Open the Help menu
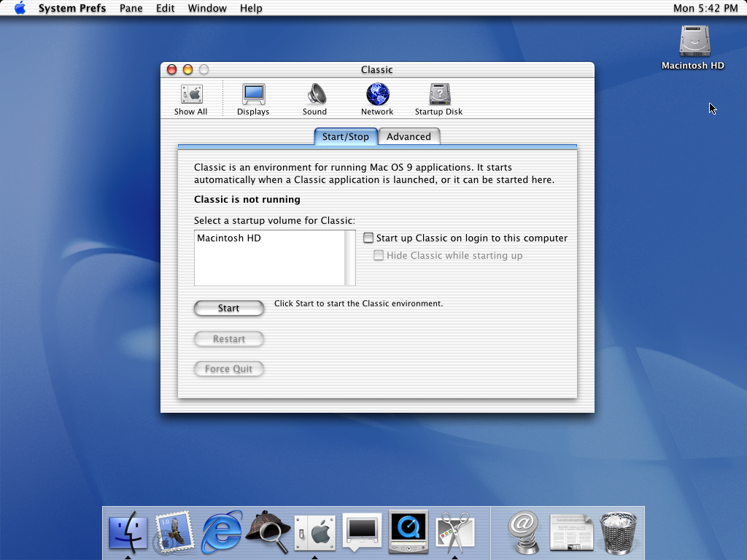 tap(251, 8)
